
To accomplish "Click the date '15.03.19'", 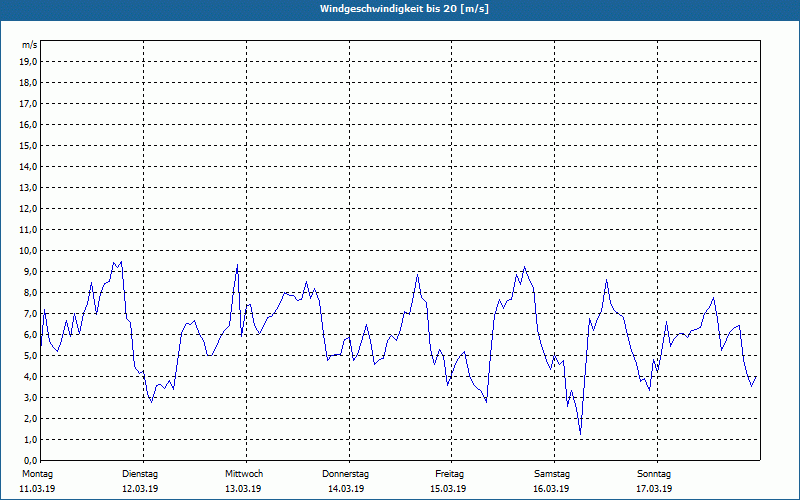I will click(448, 489).
